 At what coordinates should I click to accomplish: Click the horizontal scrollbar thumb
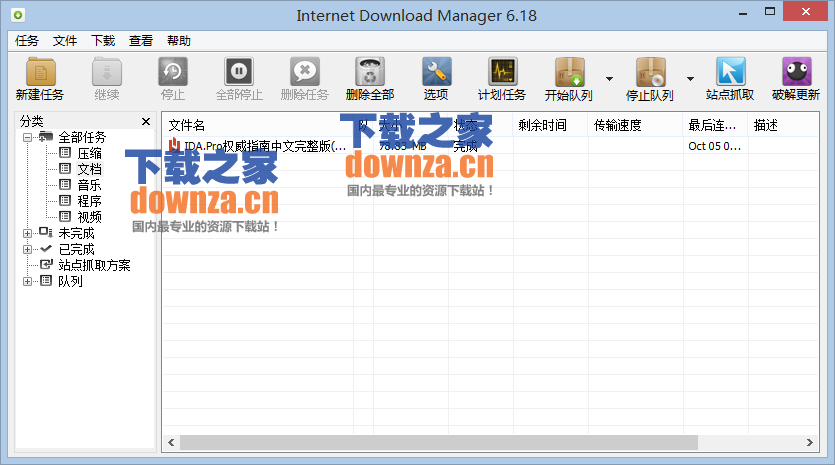point(439,443)
